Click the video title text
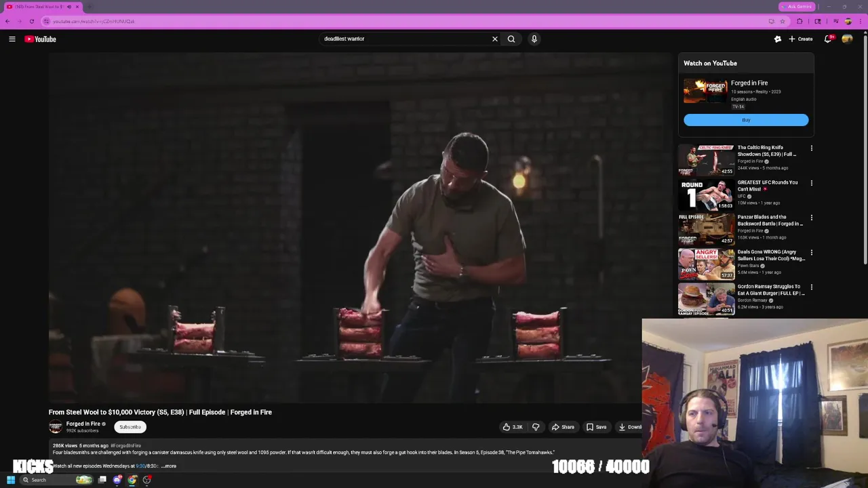This screenshot has width=868, height=488. click(x=160, y=412)
